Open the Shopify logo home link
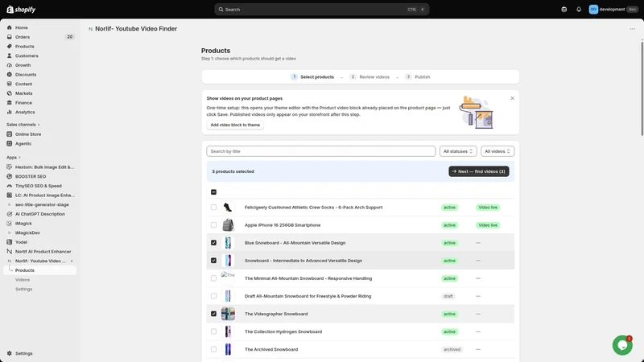This screenshot has width=644, height=362. pos(22,10)
